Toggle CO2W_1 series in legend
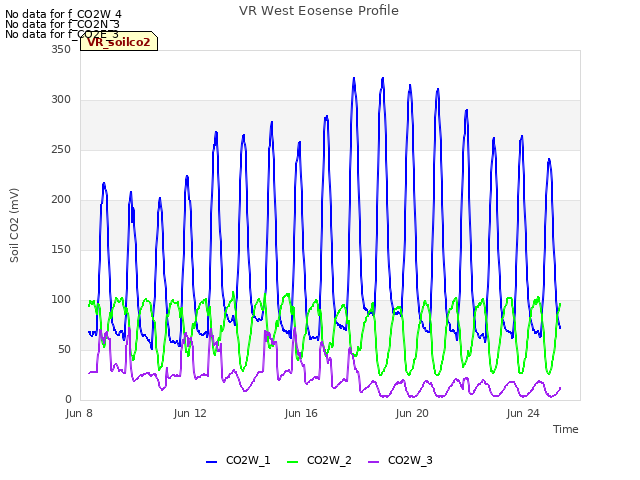The image size is (640, 480). (x=238, y=460)
